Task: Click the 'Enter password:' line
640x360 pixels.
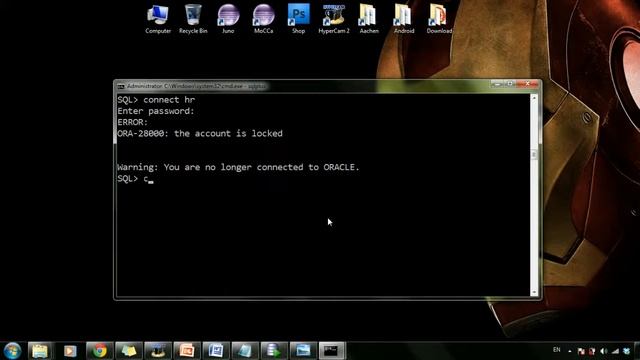Action: click(x=156, y=111)
